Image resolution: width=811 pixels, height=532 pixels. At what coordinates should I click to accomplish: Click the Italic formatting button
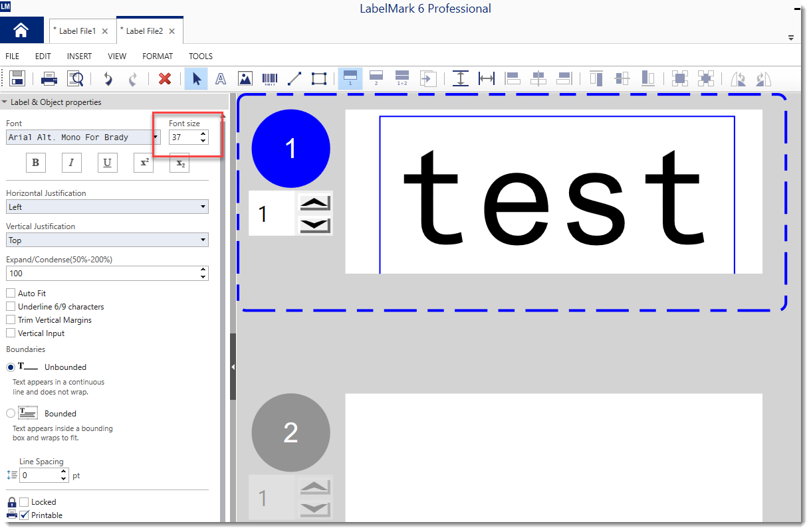click(x=71, y=163)
